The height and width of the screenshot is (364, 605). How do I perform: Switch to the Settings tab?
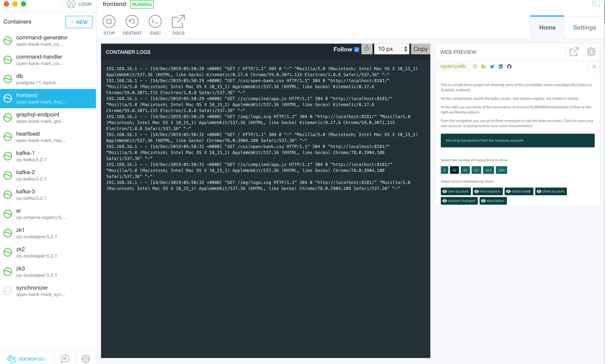[584, 27]
